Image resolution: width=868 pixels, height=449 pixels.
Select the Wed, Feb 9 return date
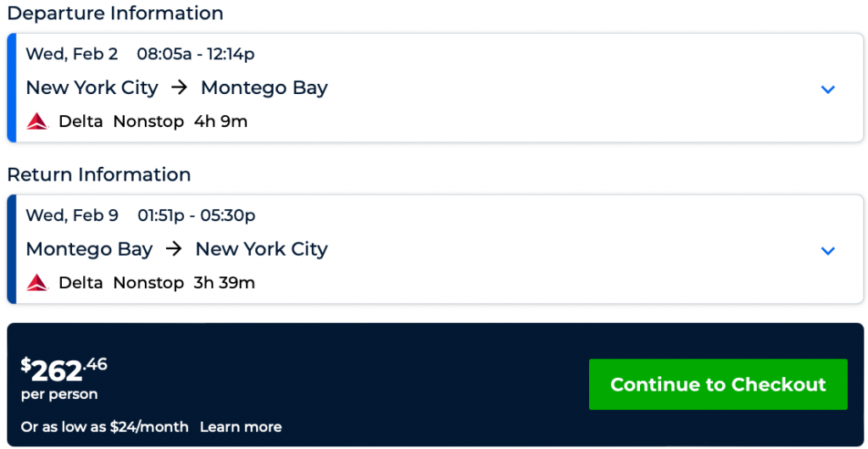[x=72, y=215]
